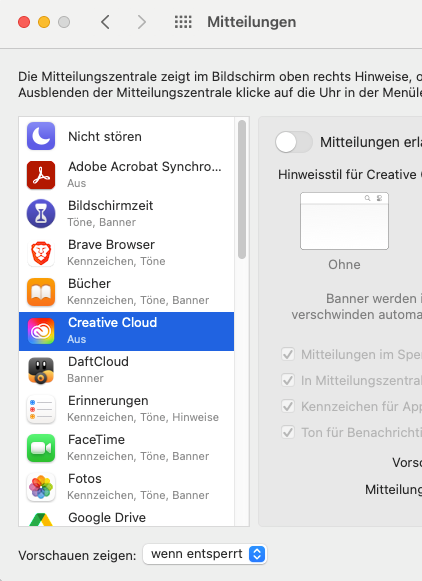This screenshot has width=422, height=581.
Task: Click the Mitteilungen window title
Action: pyautogui.click(x=252, y=22)
